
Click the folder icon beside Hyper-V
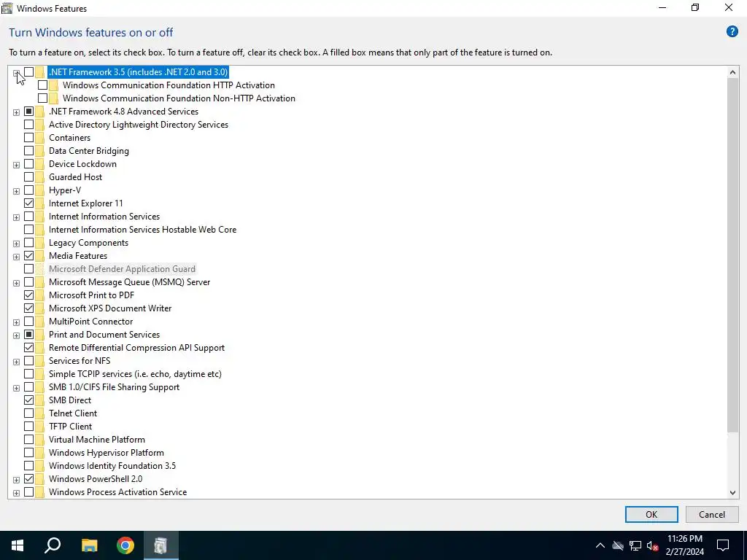pyautogui.click(x=39, y=190)
